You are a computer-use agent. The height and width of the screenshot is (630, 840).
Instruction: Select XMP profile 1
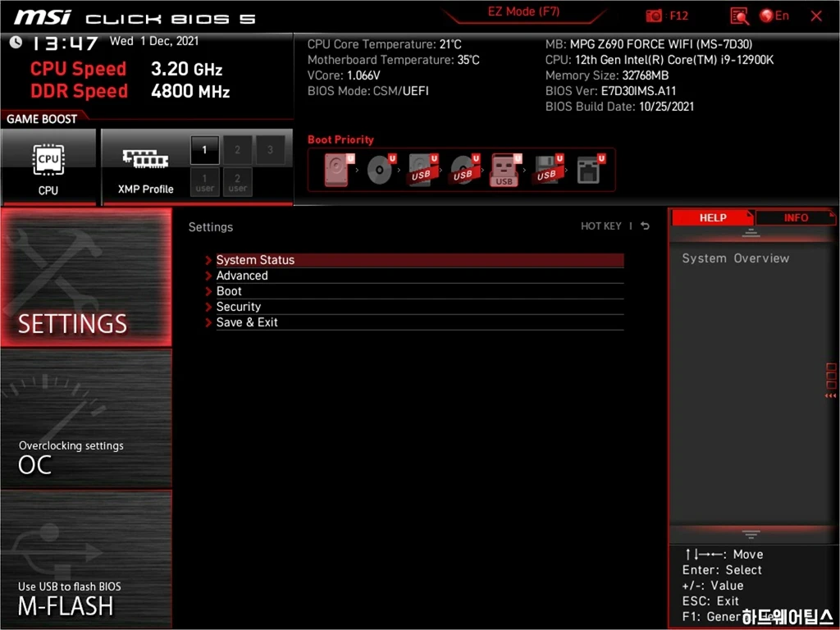click(x=204, y=150)
